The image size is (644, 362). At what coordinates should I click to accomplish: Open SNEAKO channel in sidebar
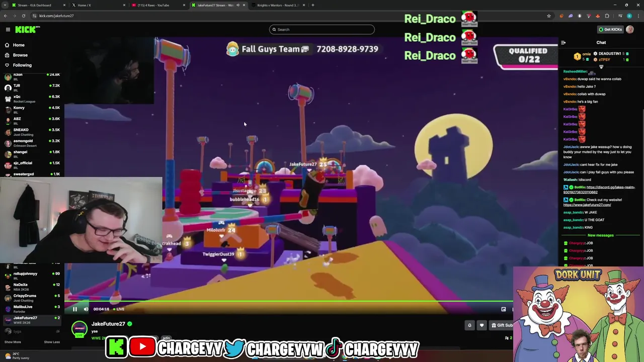click(31, 132)
